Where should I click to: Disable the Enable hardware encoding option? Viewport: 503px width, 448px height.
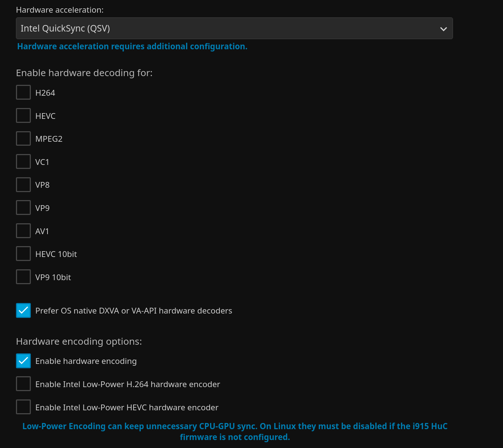(23, 361)
